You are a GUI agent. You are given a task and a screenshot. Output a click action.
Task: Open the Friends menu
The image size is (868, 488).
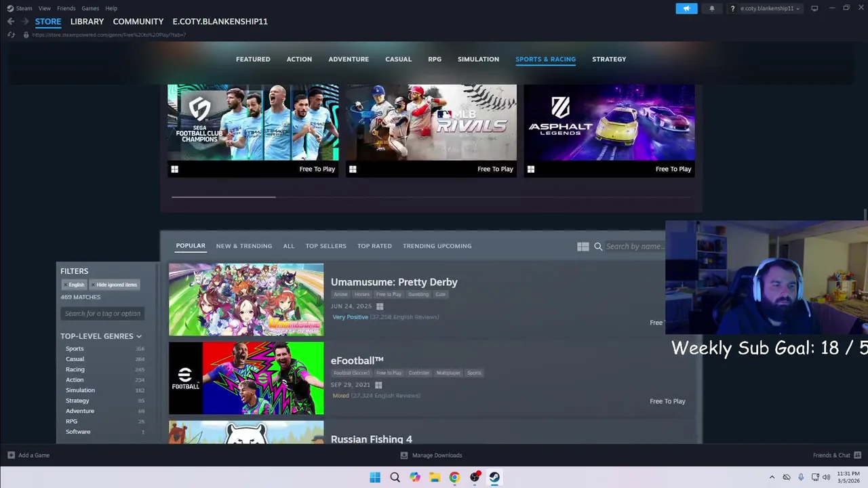click(x=66, y=8)
